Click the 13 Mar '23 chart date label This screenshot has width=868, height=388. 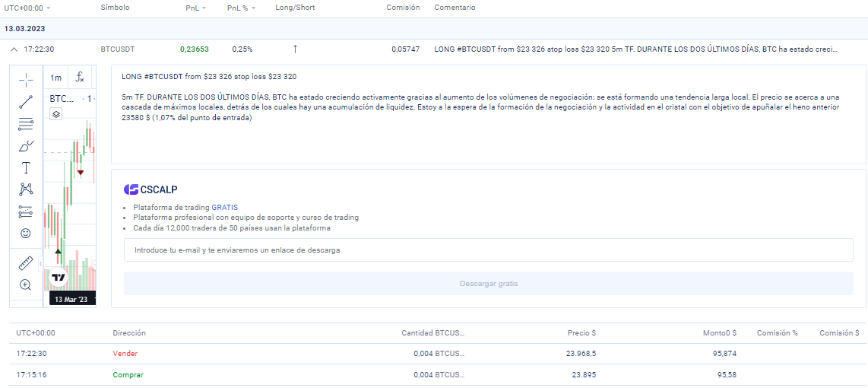click(71, 299)
